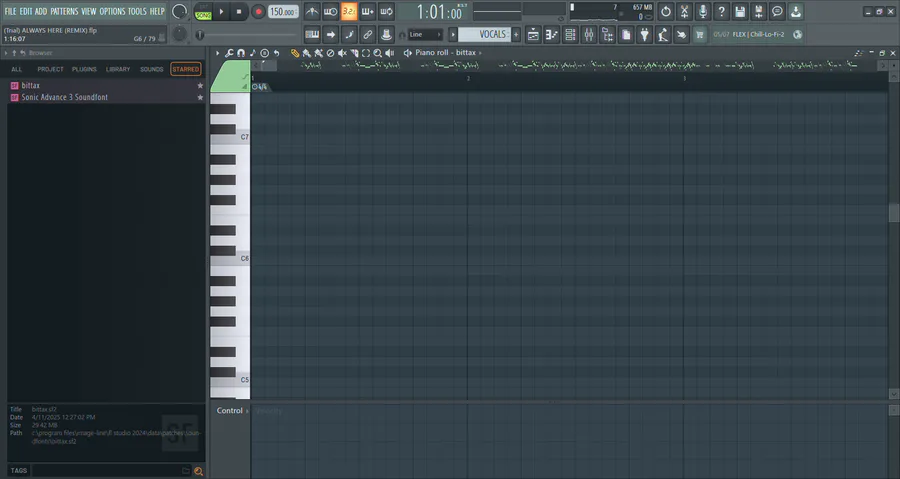Image resolution: width=900 pixels, height=479 pixels.
Task: Click the Render/export audio floppy icon
Action: coord(758,11)
